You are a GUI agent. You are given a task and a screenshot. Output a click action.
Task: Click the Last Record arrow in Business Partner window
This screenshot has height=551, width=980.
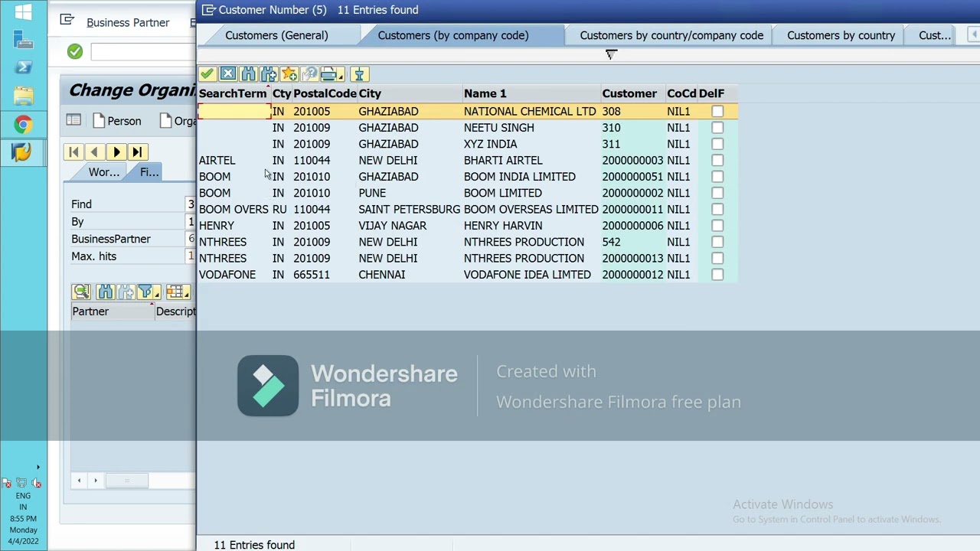pos(137,152)
